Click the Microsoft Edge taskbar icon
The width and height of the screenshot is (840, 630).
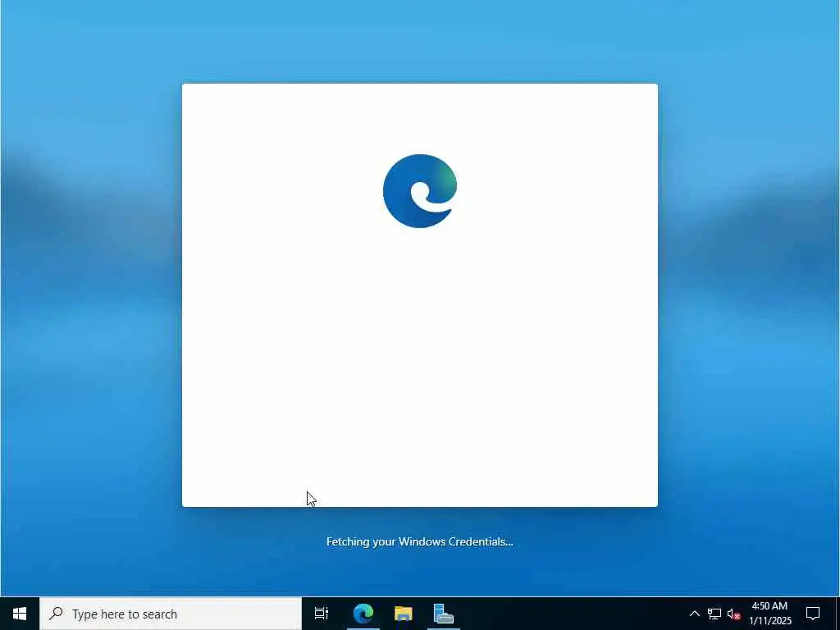pyautogui.click(x=363, y=614)
